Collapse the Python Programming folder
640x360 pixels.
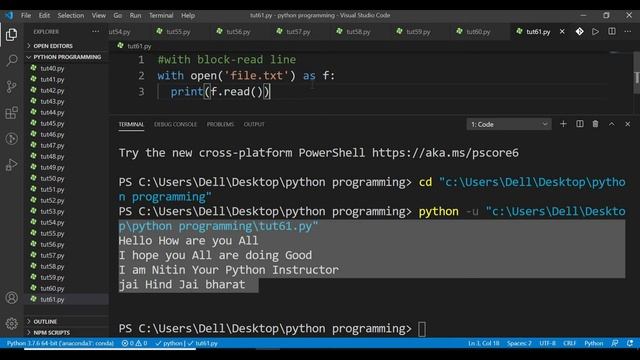click(x=65, y=57)
